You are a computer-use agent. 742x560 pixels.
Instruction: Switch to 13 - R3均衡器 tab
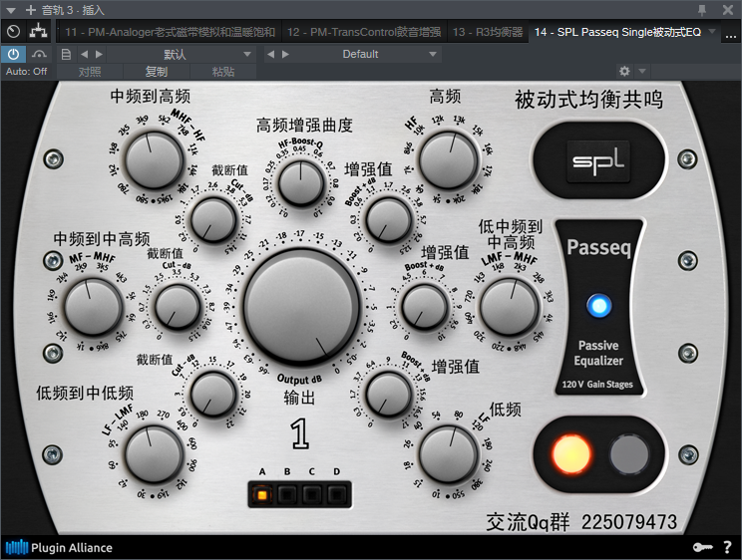(488, 32)
